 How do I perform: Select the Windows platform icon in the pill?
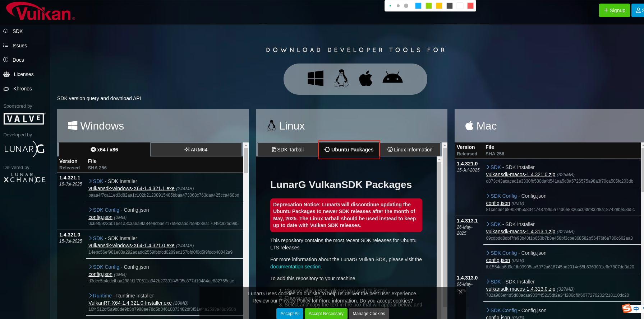point(316,78)
